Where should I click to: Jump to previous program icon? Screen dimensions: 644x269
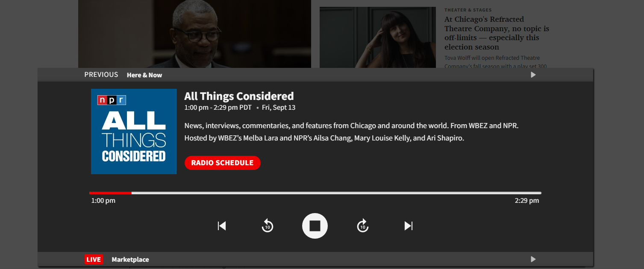(222, 226)
